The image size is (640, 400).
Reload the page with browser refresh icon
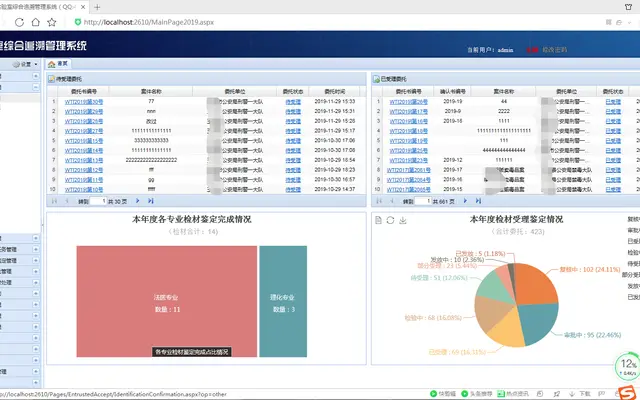19,22
